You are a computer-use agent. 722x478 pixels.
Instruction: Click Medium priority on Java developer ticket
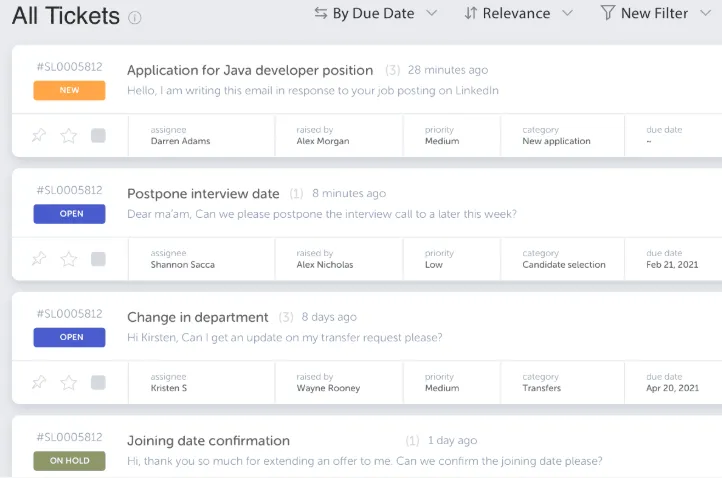point(442,141)
